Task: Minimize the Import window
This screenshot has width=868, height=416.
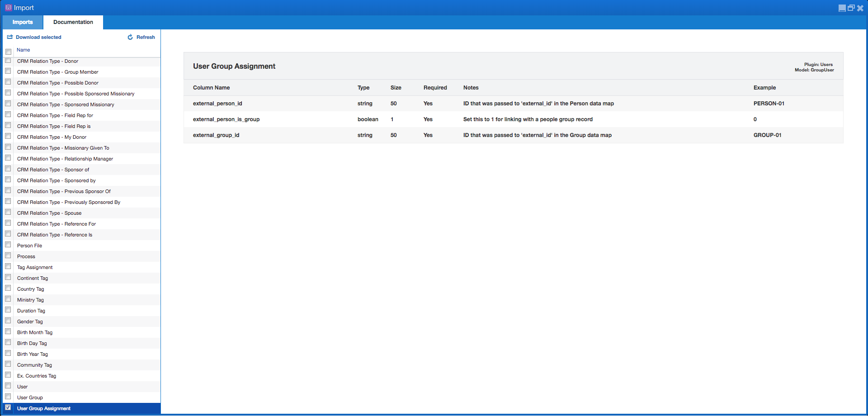Action: 842,8
